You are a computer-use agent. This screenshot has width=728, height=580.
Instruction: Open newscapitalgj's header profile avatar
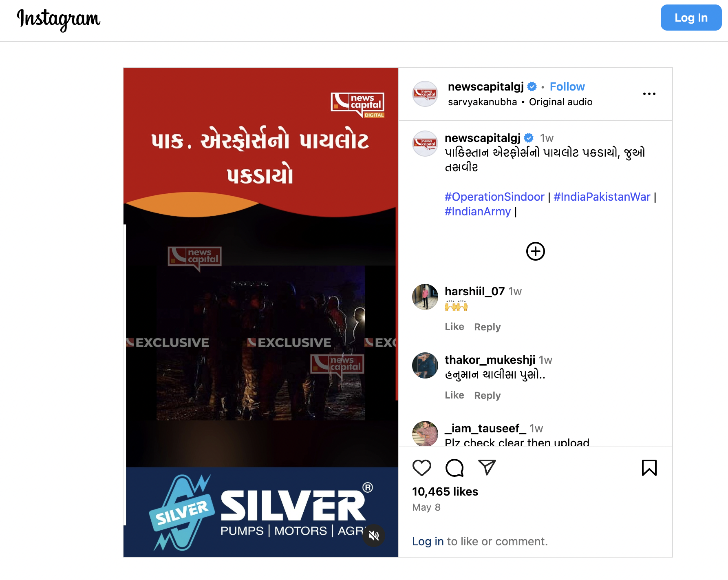425,94
